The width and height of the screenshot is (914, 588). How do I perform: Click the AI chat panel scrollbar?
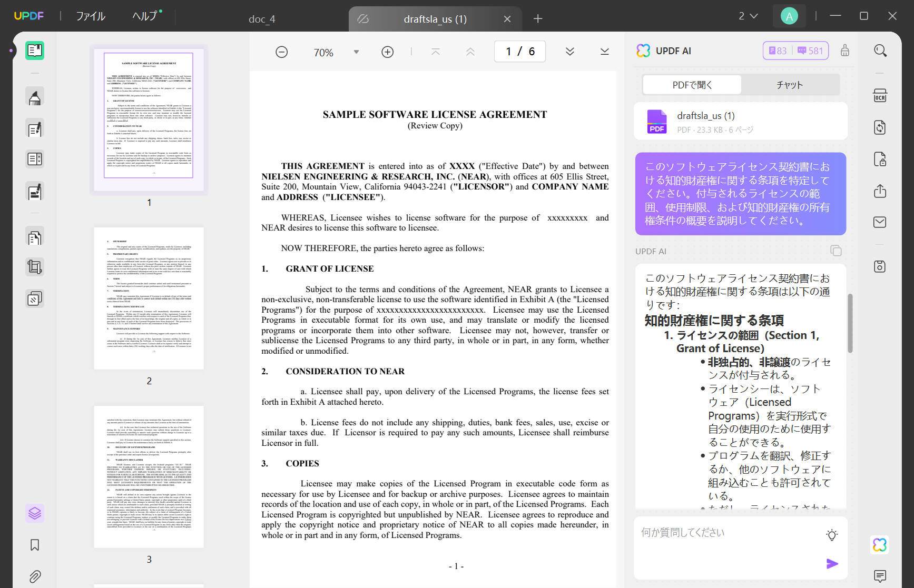click(850, 323)
